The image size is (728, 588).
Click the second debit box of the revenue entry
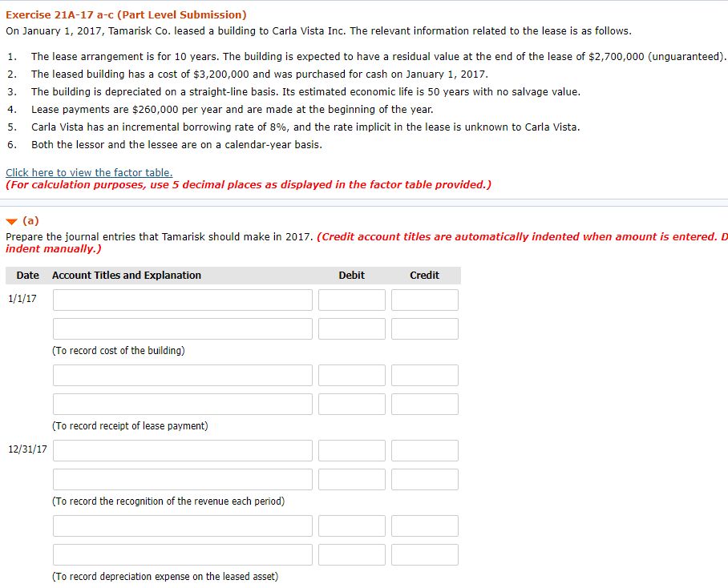click(351, 478)
